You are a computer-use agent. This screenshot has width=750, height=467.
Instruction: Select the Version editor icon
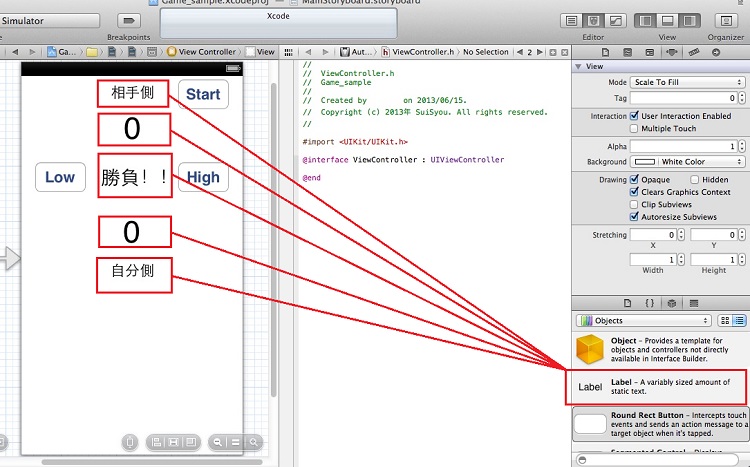(616, 21)
